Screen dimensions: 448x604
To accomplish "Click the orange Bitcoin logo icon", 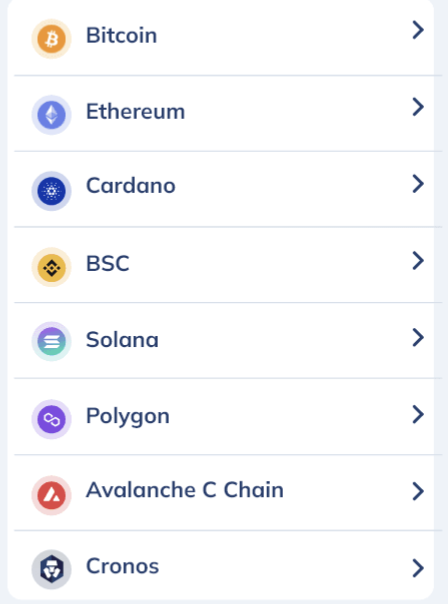I will click(x=51, y=39).
